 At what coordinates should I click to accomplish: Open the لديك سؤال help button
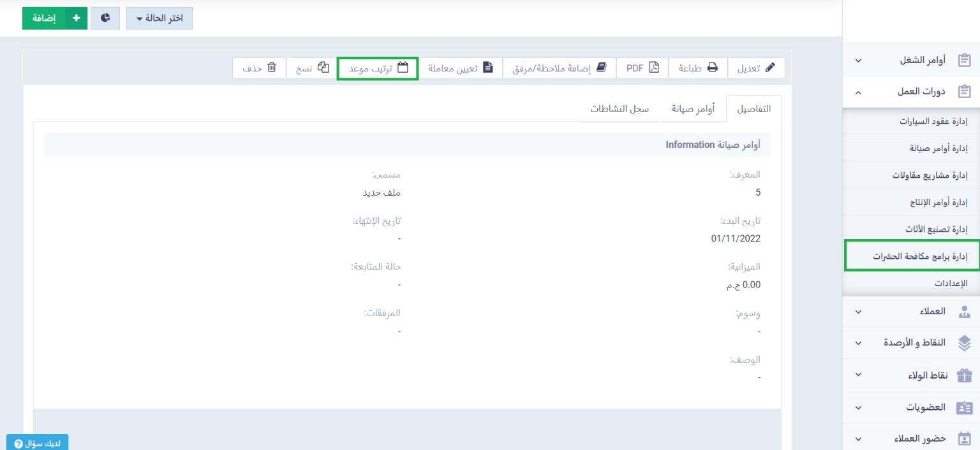click(x=37, y=442)
